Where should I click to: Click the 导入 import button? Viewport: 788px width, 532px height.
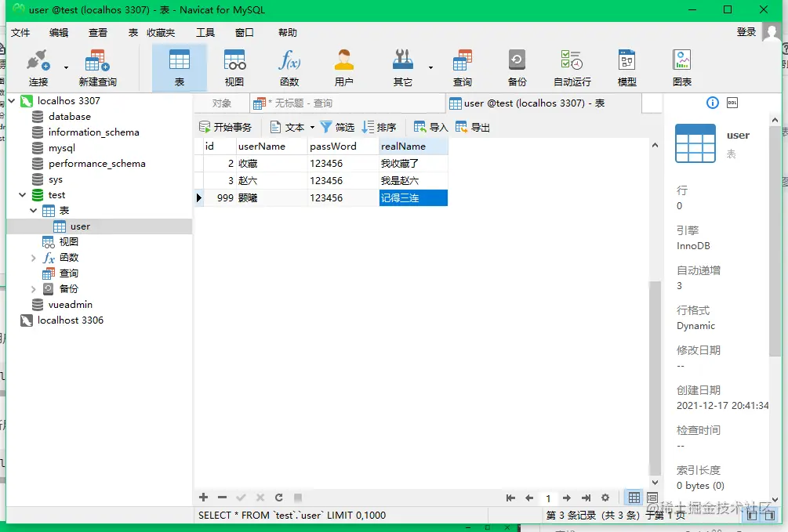pos(430,128)
